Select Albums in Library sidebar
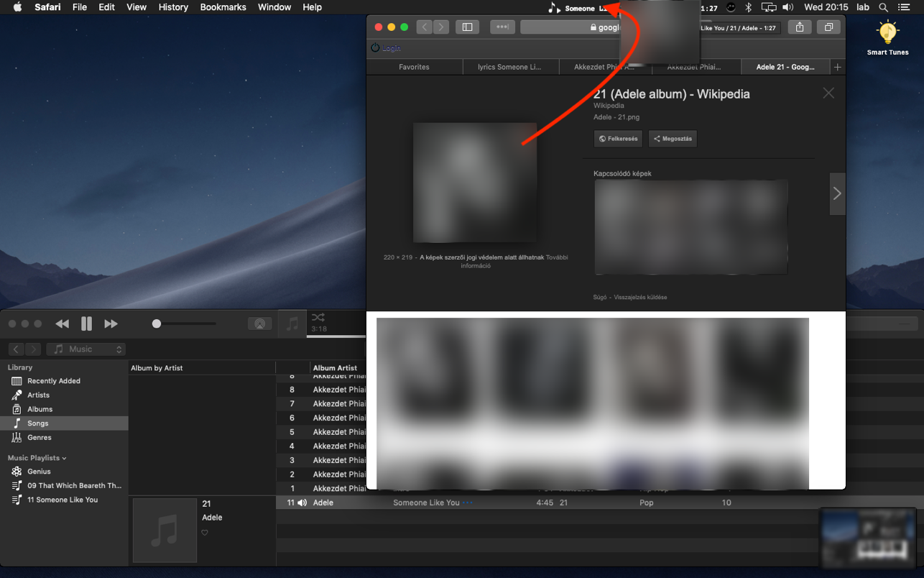Viewport: 924px width, 578px height. point(64,409)
